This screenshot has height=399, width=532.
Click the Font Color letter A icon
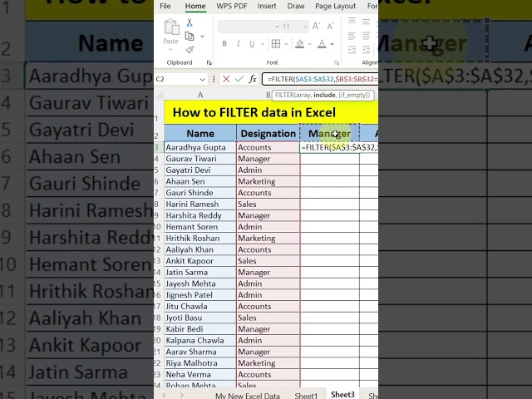click(322, 44)
